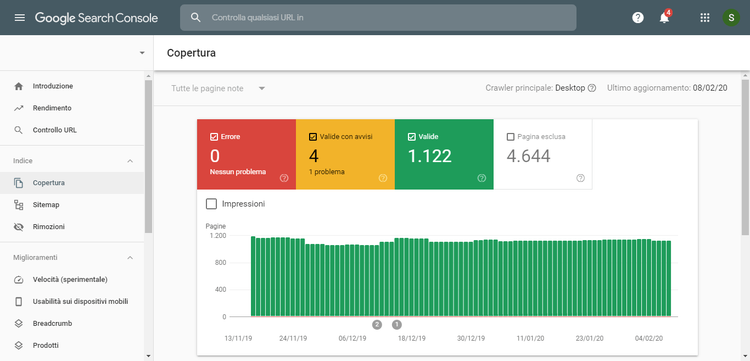
Task: Click the Rendimento trend icon
Action: [x=19, y=109]
